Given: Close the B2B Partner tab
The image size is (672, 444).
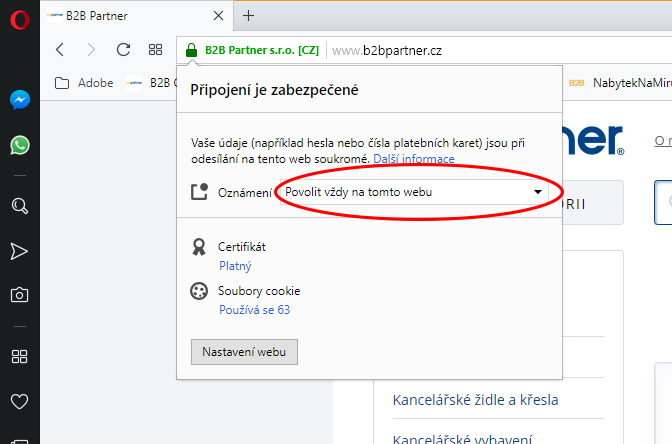Looking at the screenshot, I should [x=218, y=16].
